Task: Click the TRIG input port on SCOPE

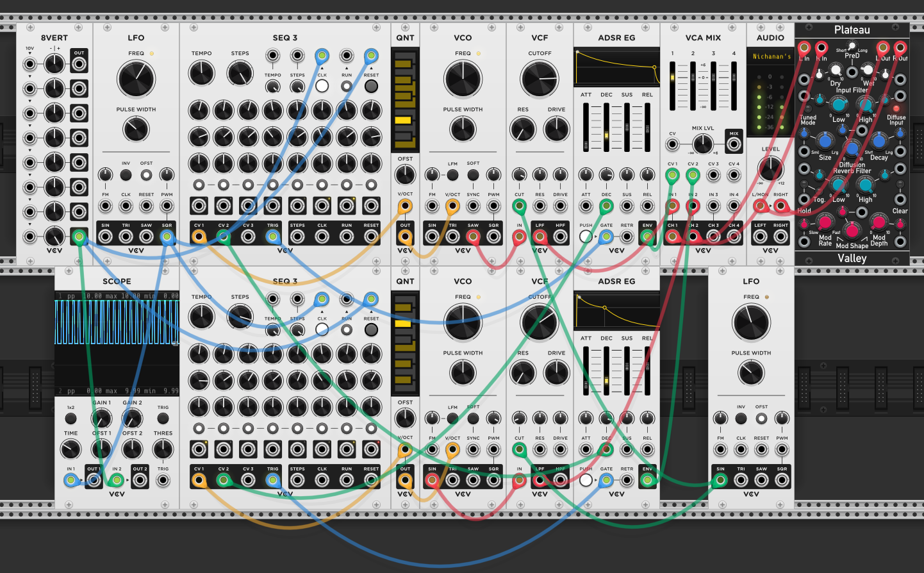Action: [x=163, y=480]
